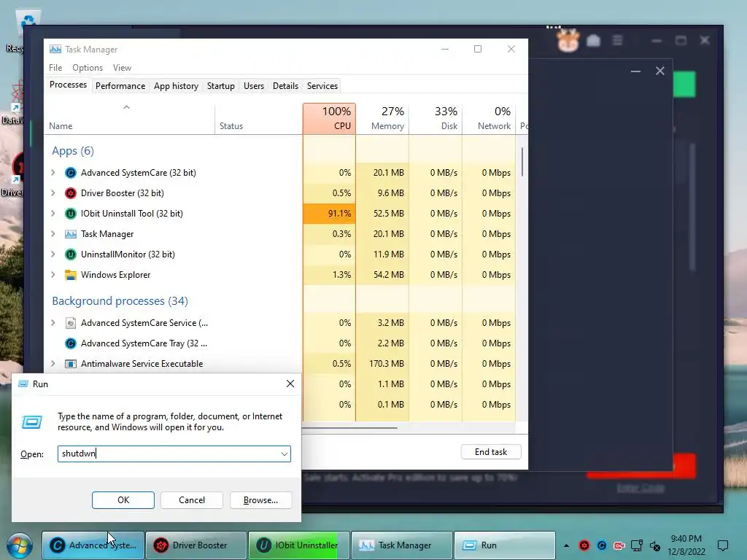Viewport: 747px width, 560px height.
Task: Expand the Driver Booster (32 bit) row
Action: [53, 193]
